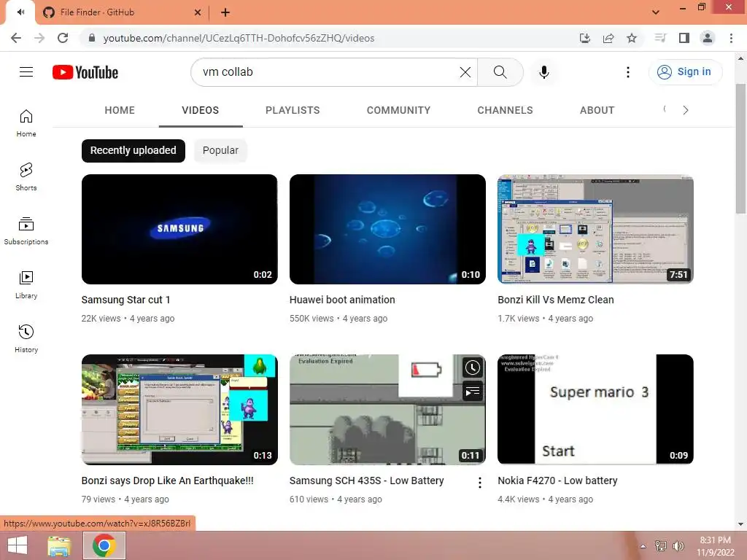Open the Windows Start button
The height and width of the screenshot is (560, 747).
pyautogui.click(x=18, y=545)
